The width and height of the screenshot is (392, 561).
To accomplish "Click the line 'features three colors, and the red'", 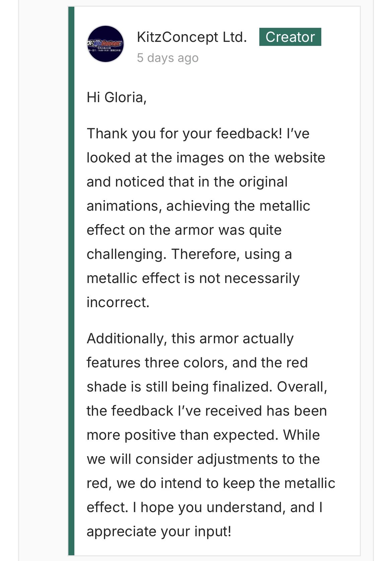I will 197,363.
